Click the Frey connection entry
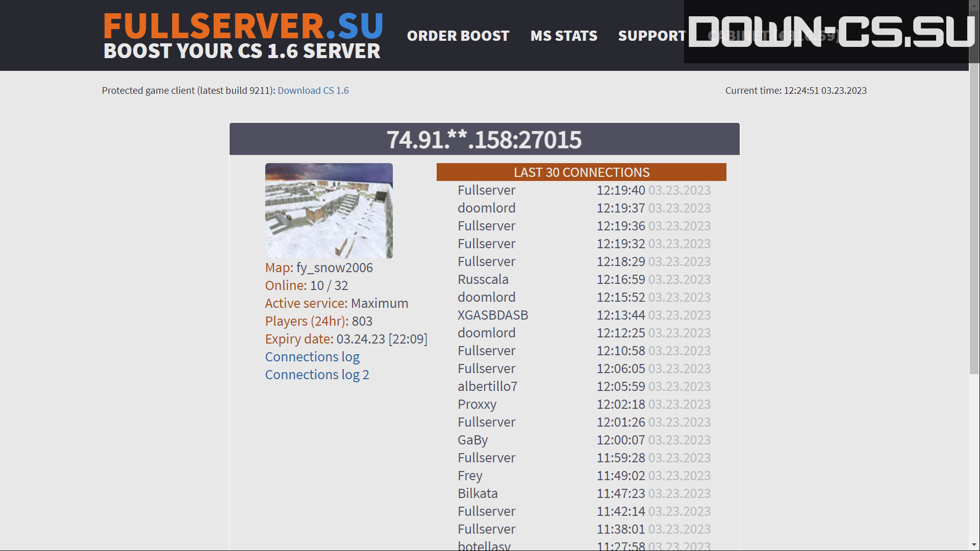 [470, 476]
